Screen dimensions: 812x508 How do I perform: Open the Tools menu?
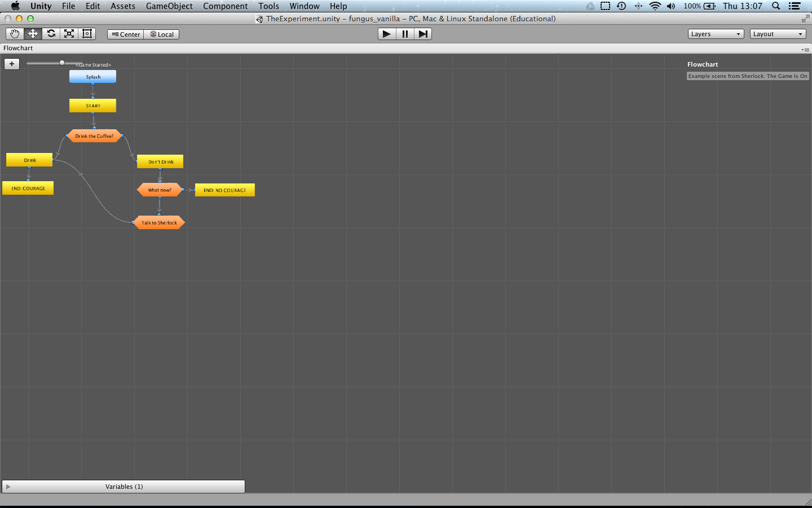coord(269,6)
